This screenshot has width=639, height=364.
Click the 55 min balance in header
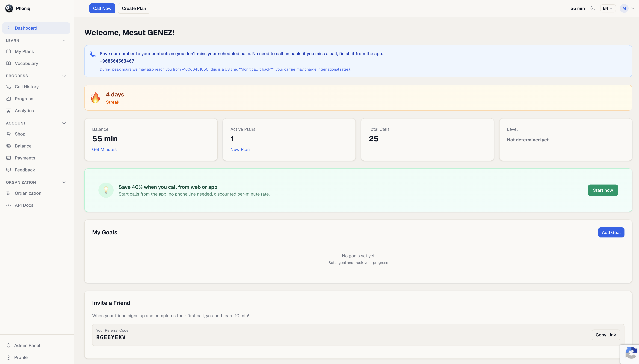point(577,8)
